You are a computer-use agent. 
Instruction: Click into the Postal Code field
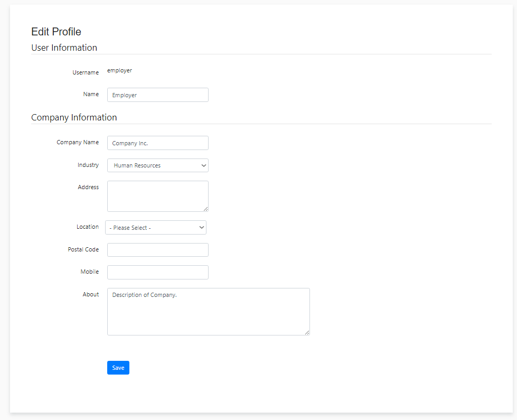pos(157,249)
